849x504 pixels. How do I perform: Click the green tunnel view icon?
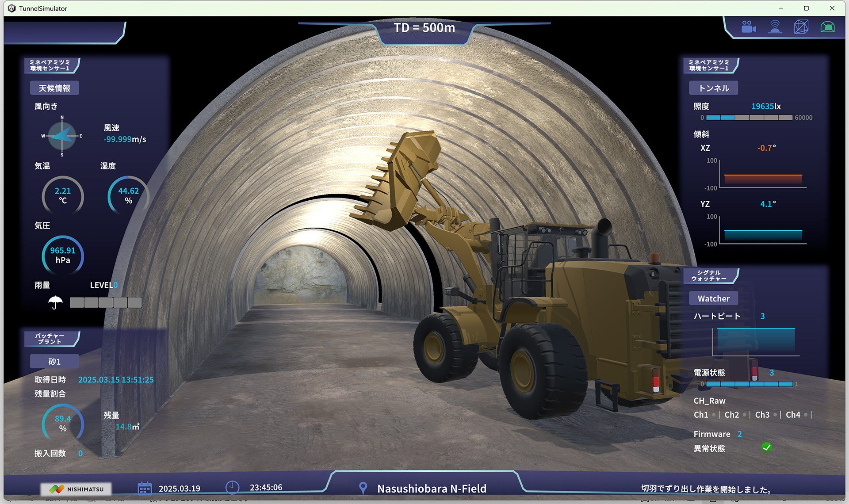coord(827,27)
